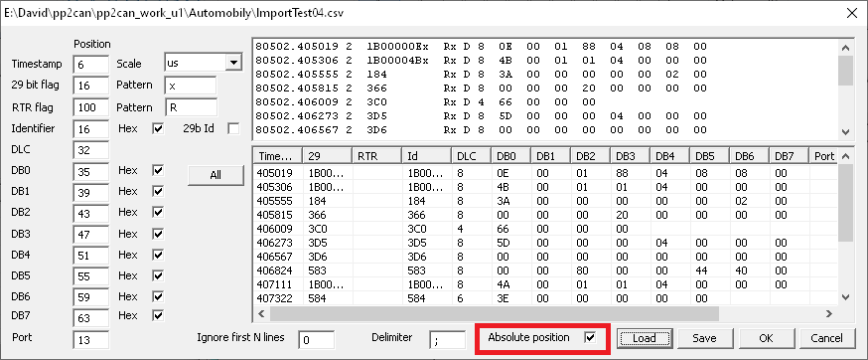Click raw line 80502.405815 with id 366
Image resolution: width=868 pixels, height=360 pixels.
pos(481,89)
